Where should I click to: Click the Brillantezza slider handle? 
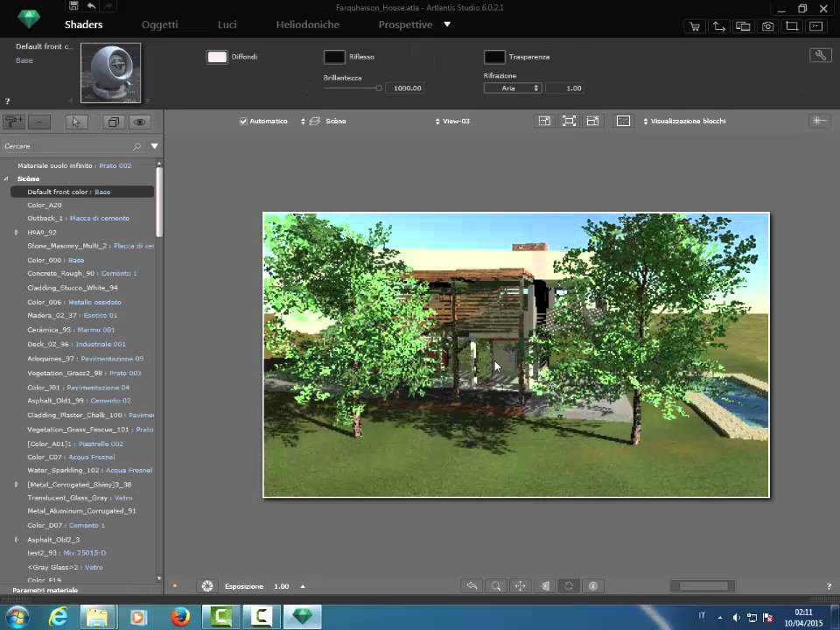tap(378, 87)
